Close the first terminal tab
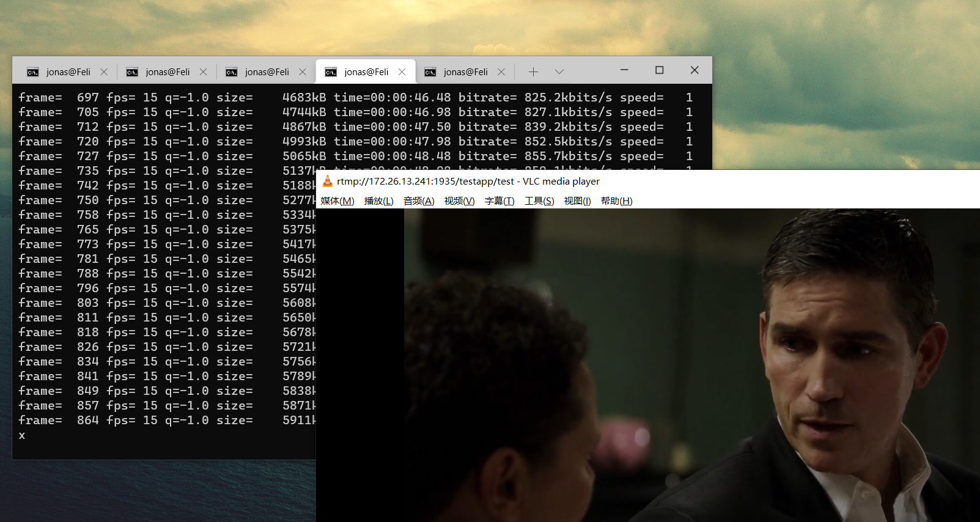 click(x=104, y=72)
